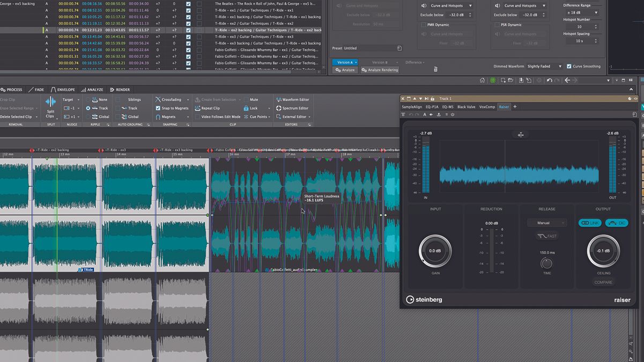This screenshot has height=362, width=644.
Task: Click the preset page icon in the Raiser toolbar
Action: (x=634, y=115)
